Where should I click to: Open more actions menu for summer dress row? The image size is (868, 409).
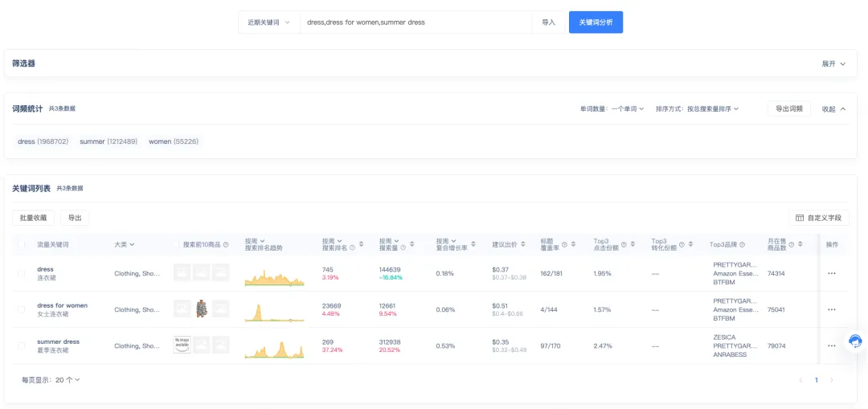[x=832, y=346]
